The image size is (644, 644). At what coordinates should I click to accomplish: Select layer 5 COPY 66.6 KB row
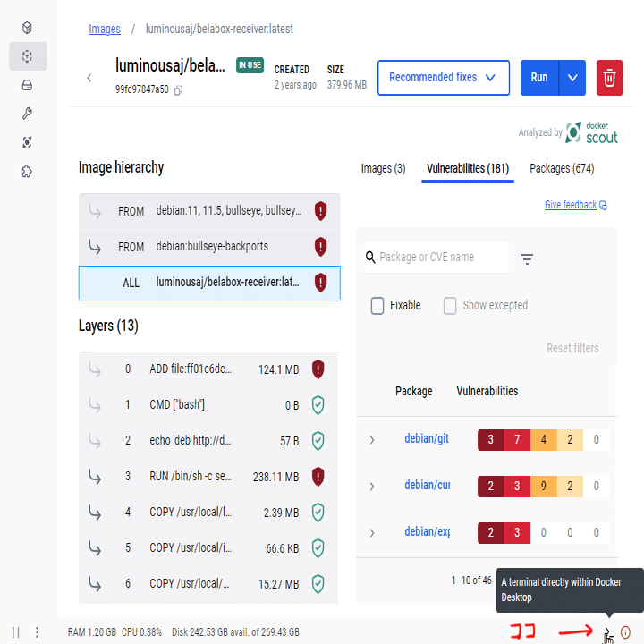tap(208, 548)
